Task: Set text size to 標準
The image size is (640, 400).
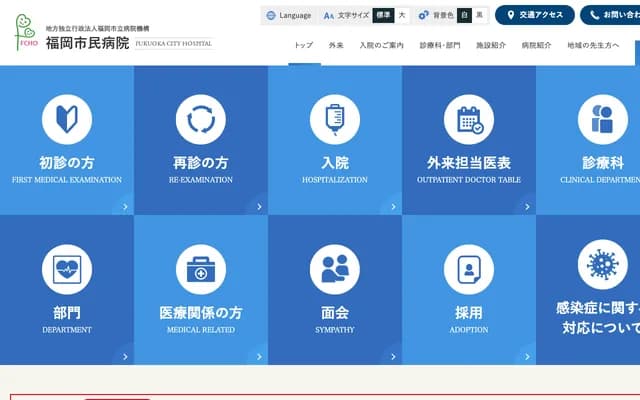Action: click(x=383, y=15)
